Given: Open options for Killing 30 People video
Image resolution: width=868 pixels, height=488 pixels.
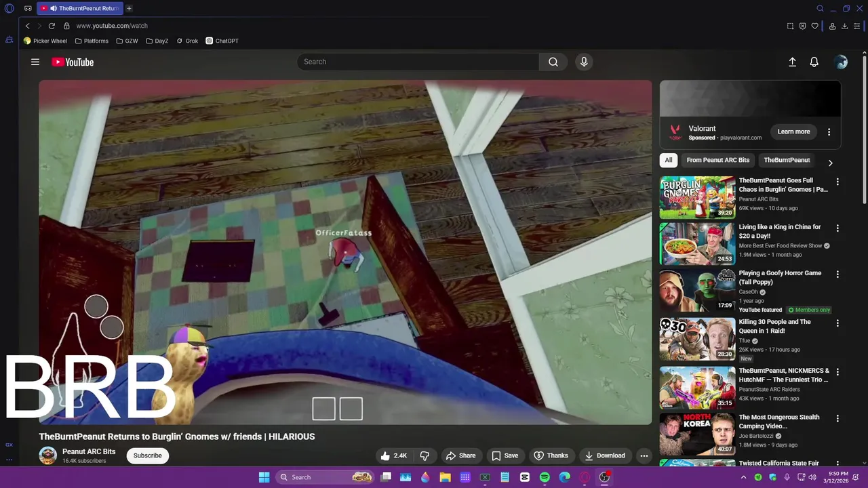Looking at the screenshot, I should [837, 323].
